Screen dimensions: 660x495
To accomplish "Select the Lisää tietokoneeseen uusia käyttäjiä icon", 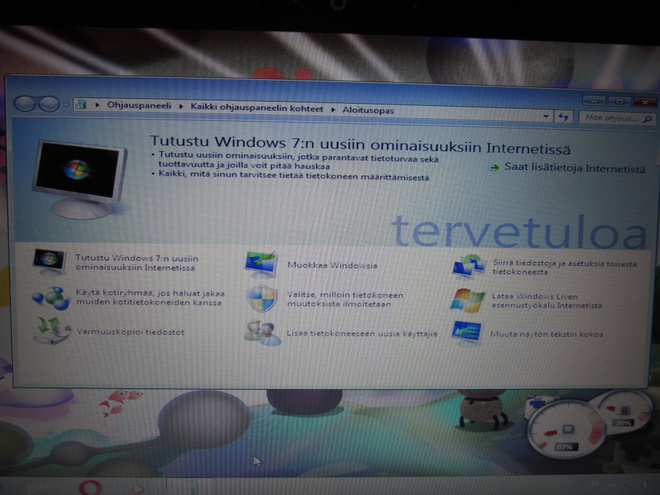I will coord(262,333).
